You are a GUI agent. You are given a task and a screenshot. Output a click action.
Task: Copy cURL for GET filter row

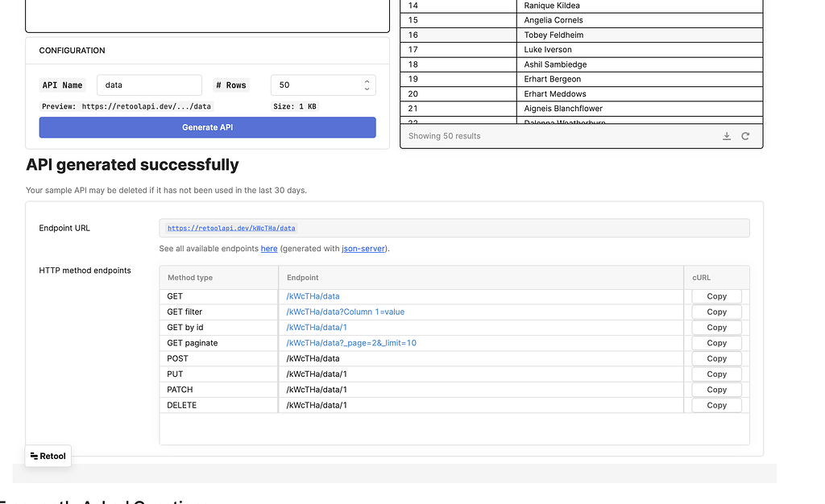tap(716, 312)
